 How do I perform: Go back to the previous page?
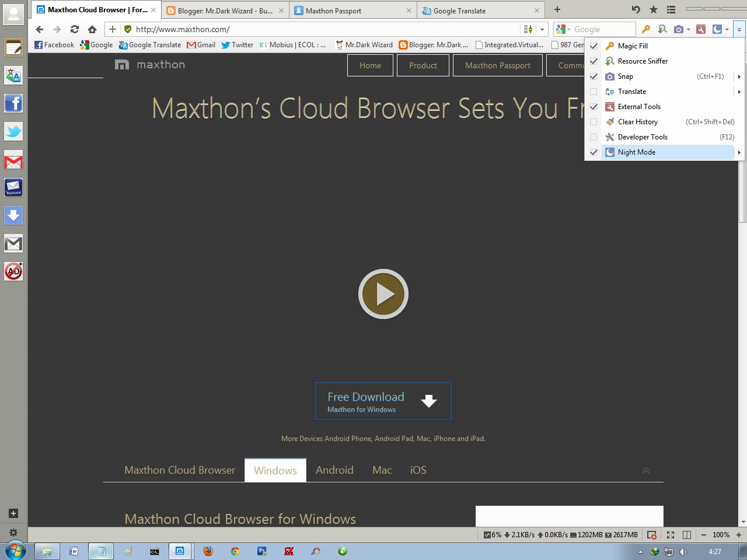[40, 29]
